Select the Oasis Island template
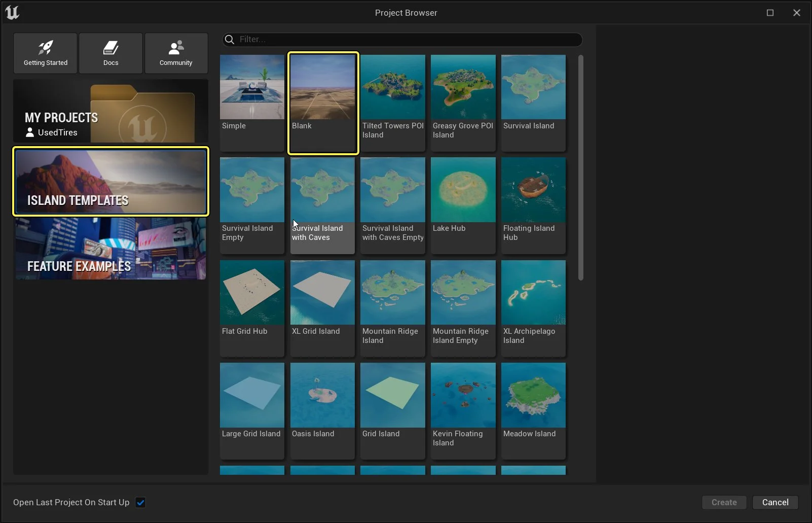 click(x=322, y=411)
